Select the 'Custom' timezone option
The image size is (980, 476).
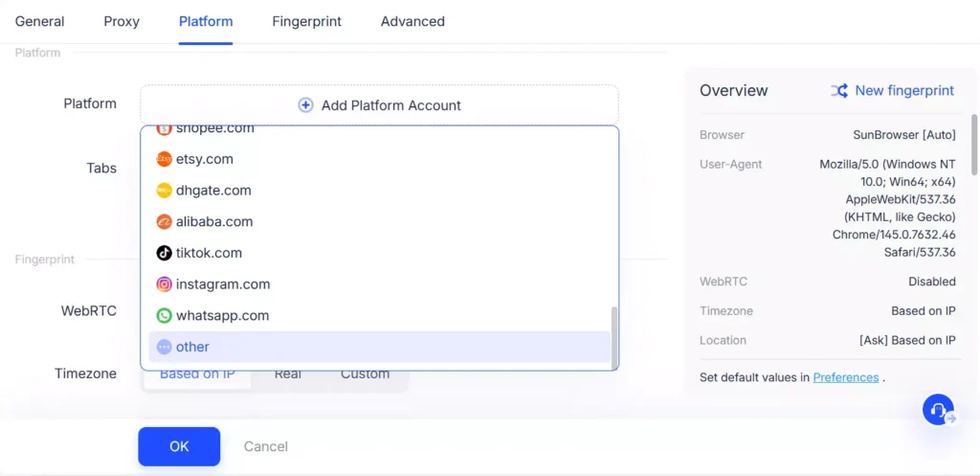click(x=365, y=374)
